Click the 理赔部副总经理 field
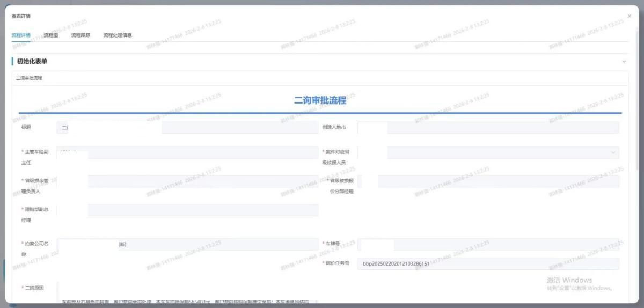This screenshot has width=644, height=308. 187,210
